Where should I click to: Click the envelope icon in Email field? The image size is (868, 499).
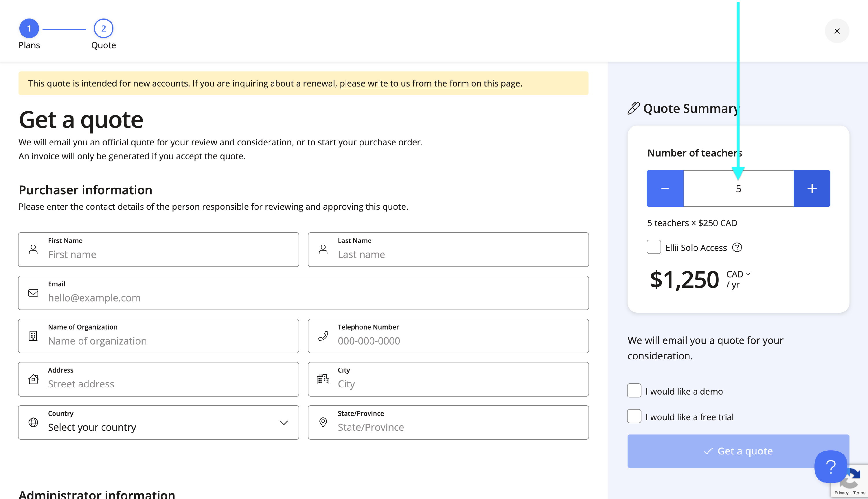click(x=33, y=293)
